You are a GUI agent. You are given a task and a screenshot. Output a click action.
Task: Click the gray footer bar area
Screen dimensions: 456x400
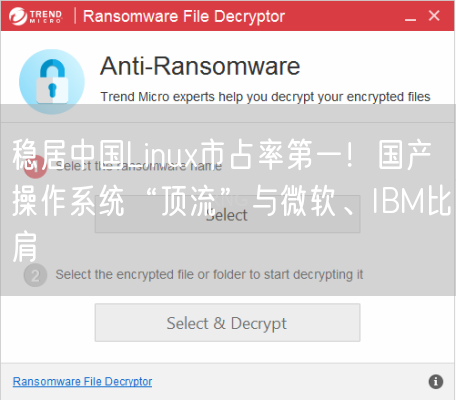(228, 382)
